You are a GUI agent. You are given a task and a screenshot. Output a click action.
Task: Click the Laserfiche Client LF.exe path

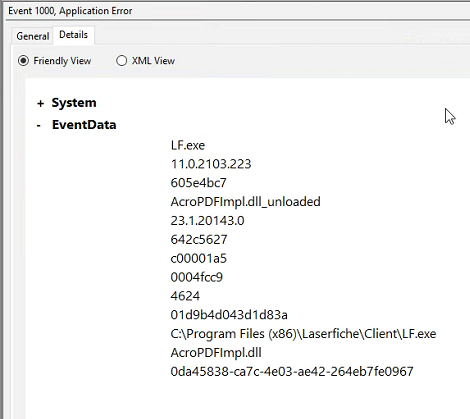(x=303, y=334)
